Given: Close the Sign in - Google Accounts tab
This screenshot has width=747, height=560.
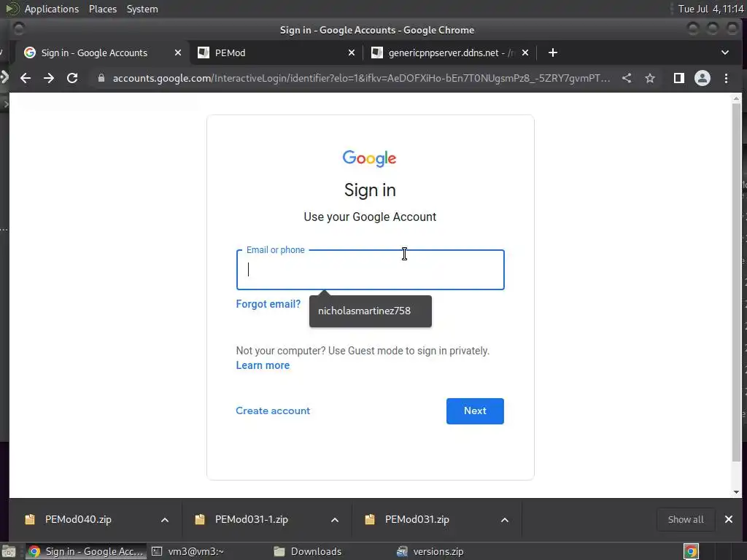Looking at the screenshot, I should coord(178,52).
